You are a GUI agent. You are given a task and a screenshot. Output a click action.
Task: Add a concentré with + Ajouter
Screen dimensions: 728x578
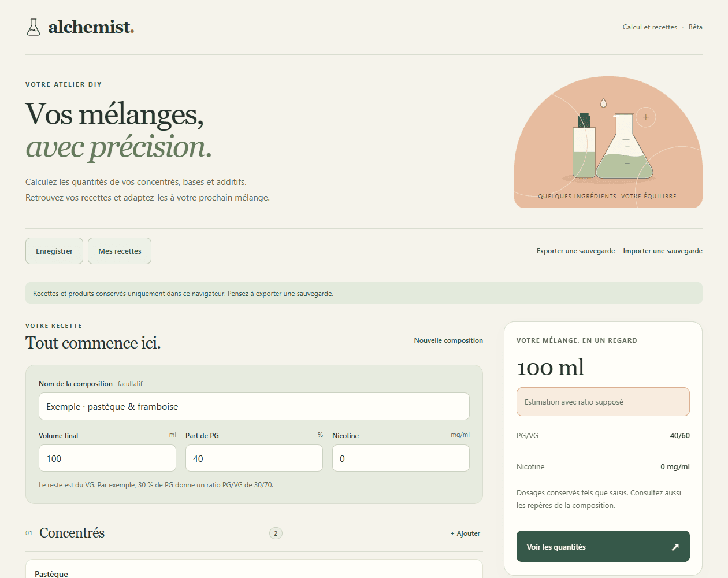coord(465,533)
